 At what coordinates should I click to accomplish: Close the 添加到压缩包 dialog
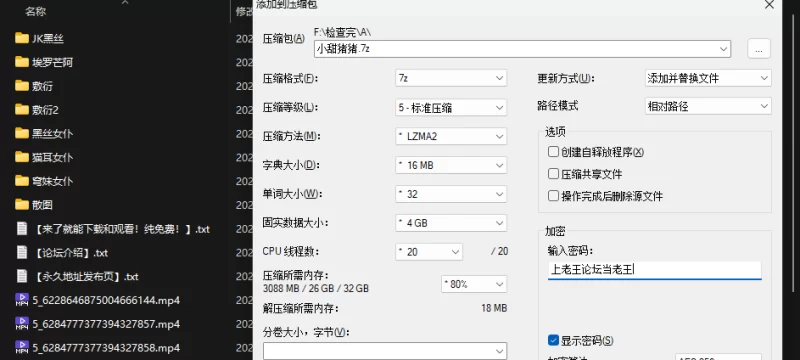pyautogui.click(x=769, y=5)
